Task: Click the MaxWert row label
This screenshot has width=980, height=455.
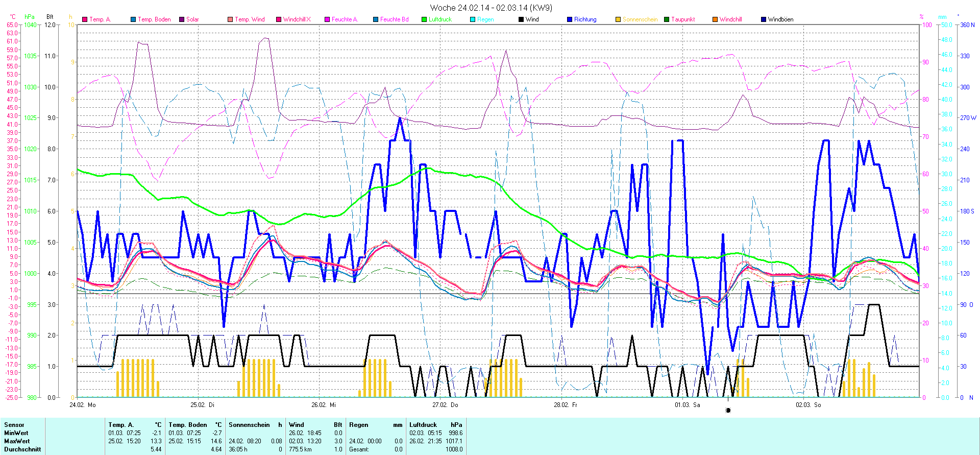Action: pos(17,441)
